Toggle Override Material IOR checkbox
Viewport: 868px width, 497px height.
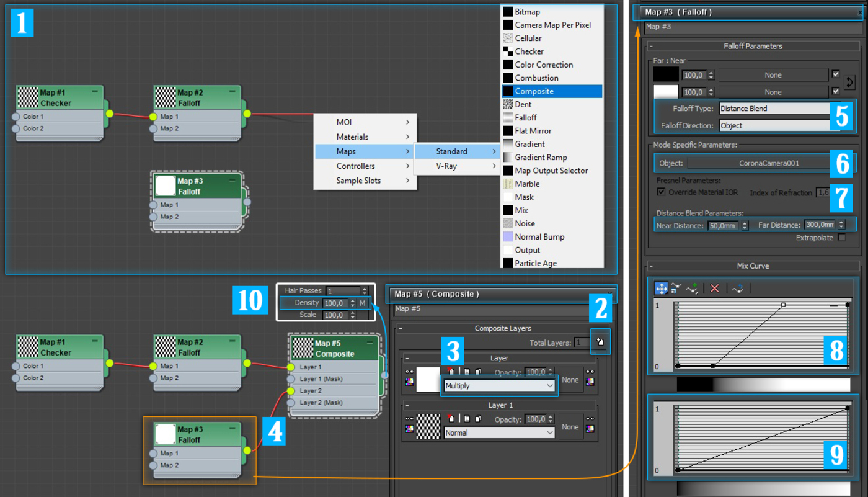pos(662,192)
